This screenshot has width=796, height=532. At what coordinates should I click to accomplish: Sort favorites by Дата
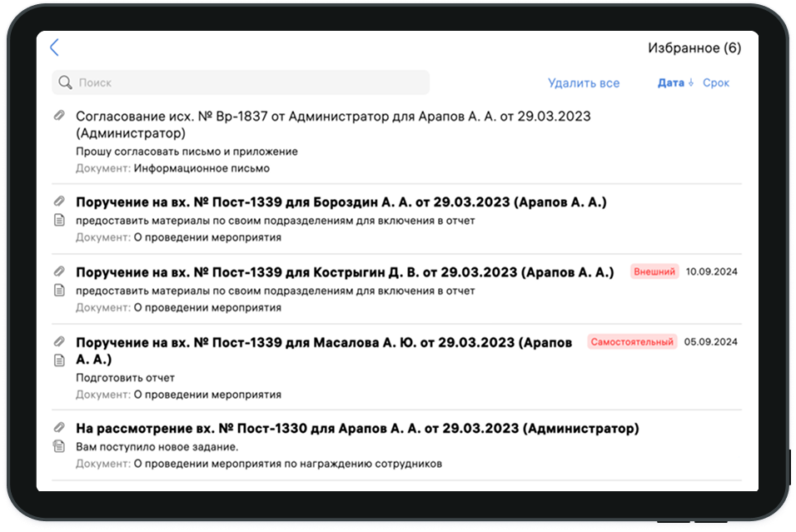click(670, 83)
